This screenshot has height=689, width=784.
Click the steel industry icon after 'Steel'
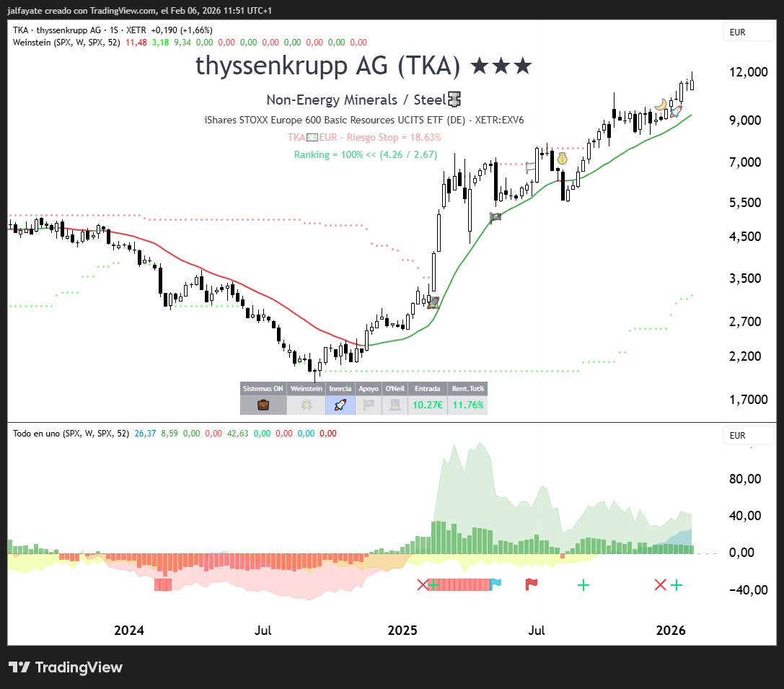click(x=454, y=100)
